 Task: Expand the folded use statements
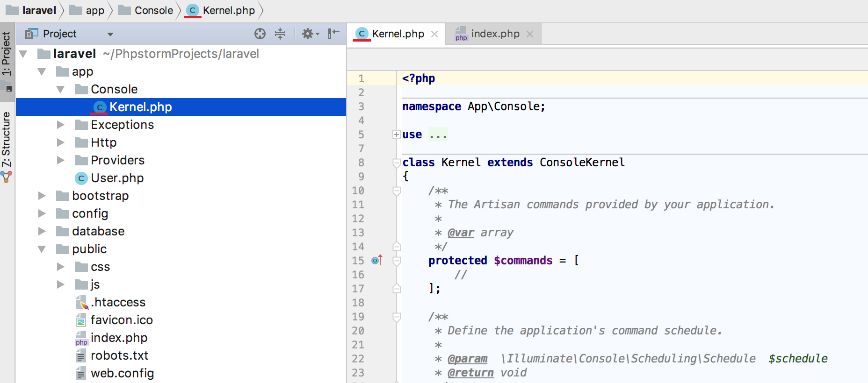coord(397,135)
